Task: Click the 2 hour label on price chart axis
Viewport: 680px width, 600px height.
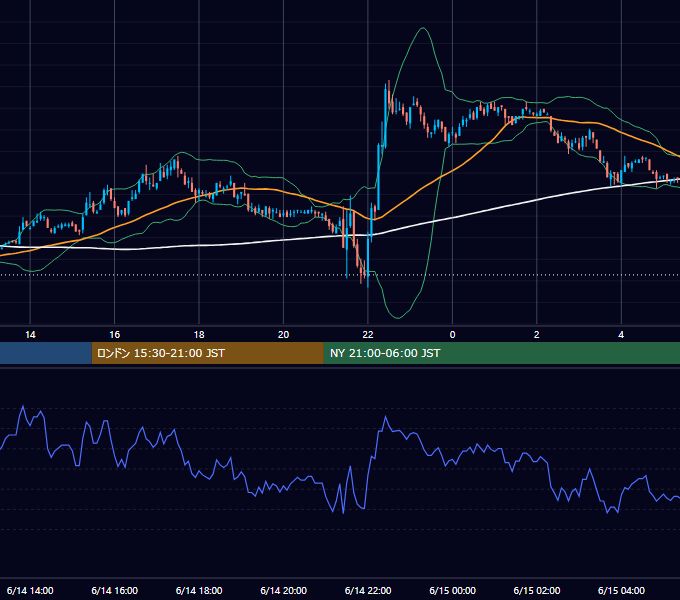Action: point(536,335)
